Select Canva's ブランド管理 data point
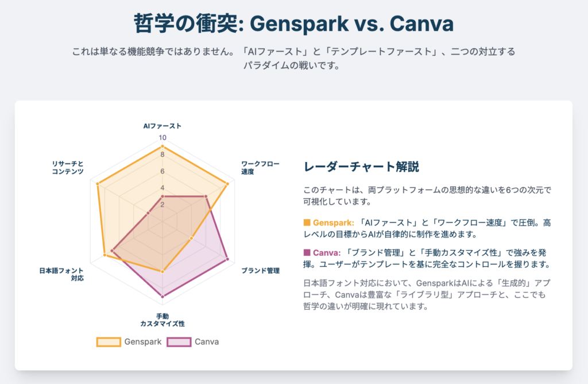The height and width of the screenshot is (384, 588). coord(227,259)
